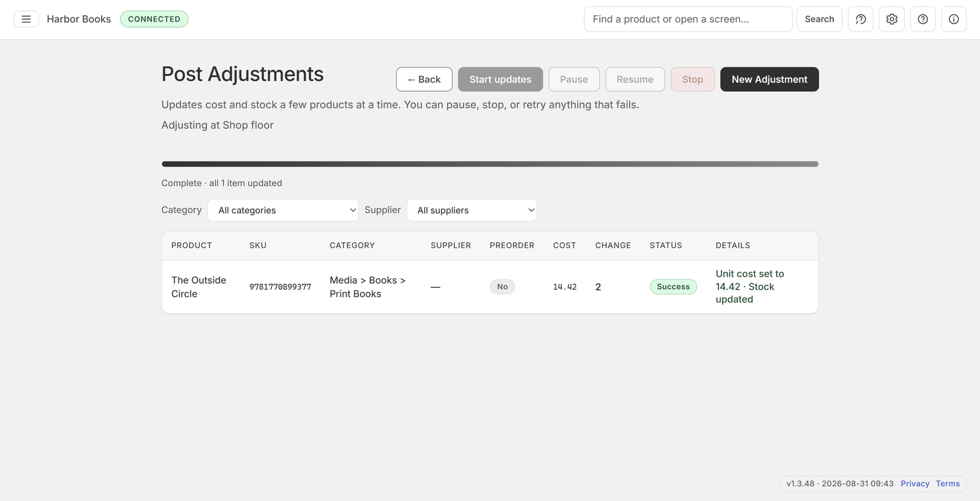Click SKU 9781770899377
The height and width of the screenshot is (501, 980).
pyautogui.click(x=280, y=287)
